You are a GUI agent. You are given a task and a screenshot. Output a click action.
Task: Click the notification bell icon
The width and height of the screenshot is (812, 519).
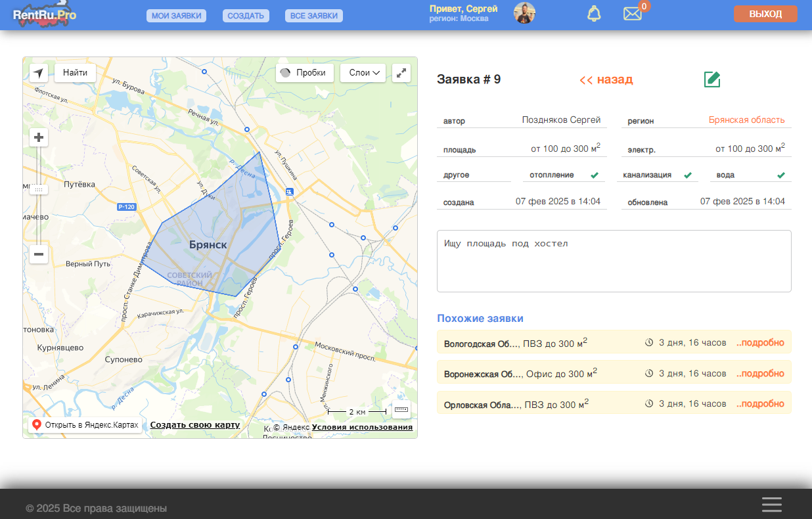point(594,13)
